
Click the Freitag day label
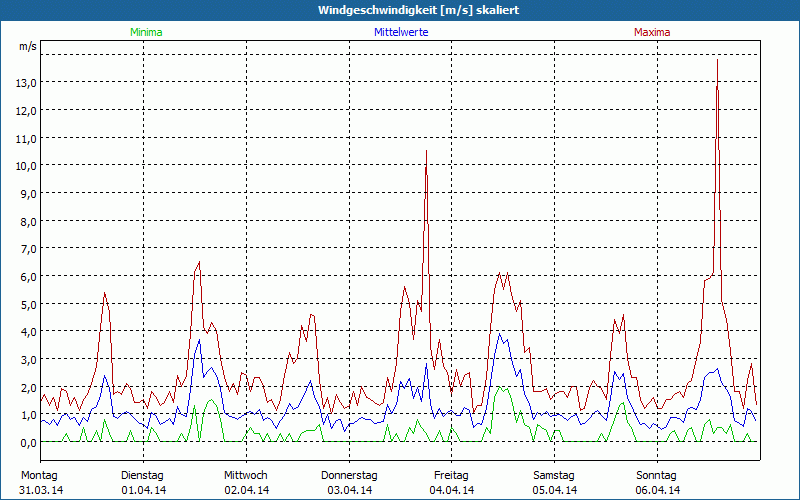tap(451, 475)
